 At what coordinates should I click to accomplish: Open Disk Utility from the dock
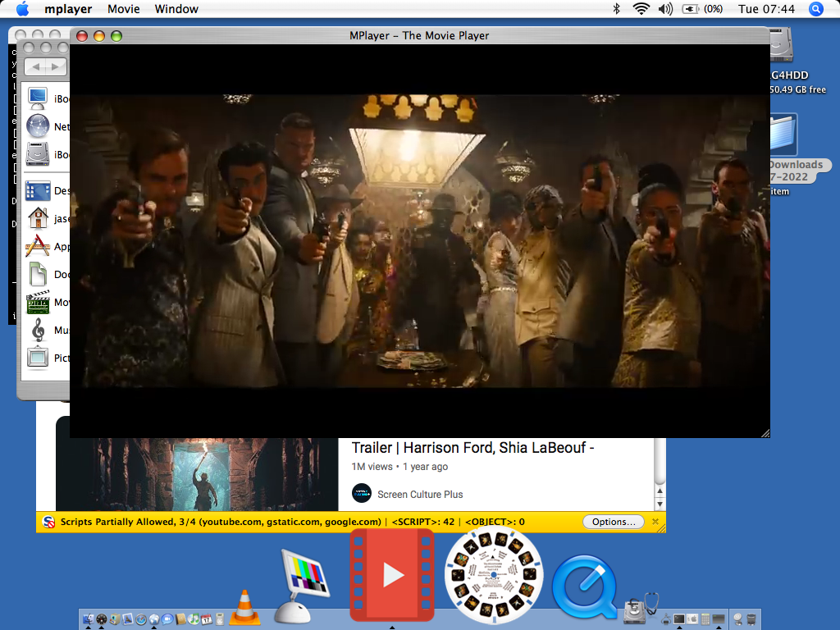[641, 608]
